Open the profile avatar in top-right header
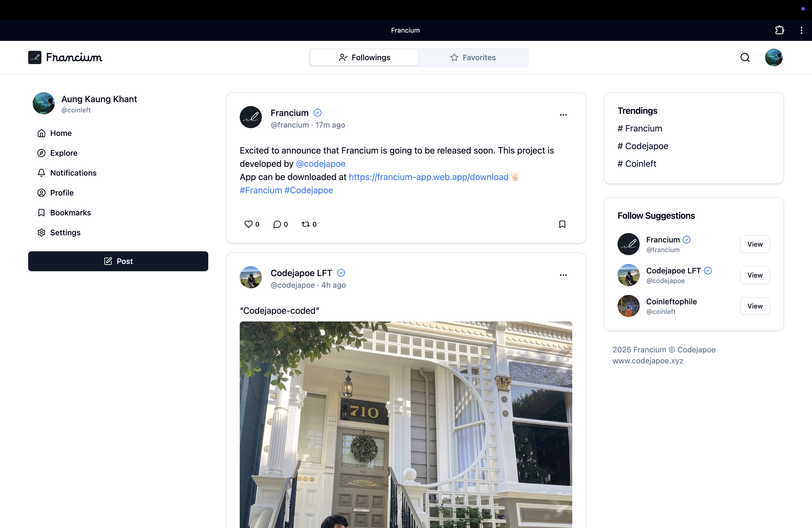 [773, 57]
